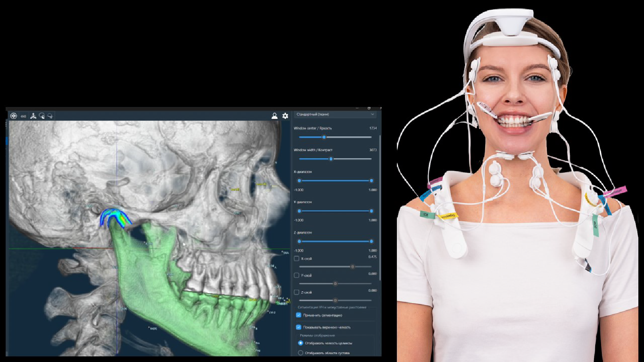This screenshot has width=644, height=362.
Task: Click the circular target icon in the toolbar
Action: [14, 116]
